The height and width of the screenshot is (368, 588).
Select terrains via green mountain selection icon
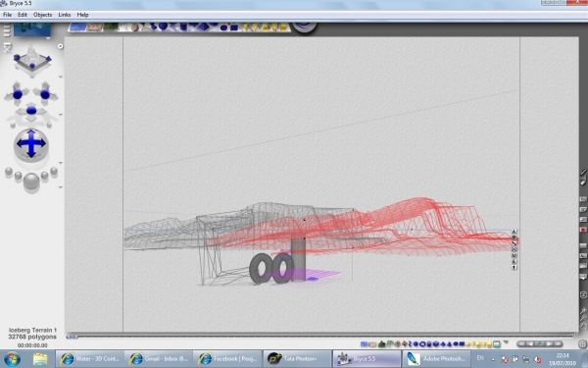[x=381, y=344]
